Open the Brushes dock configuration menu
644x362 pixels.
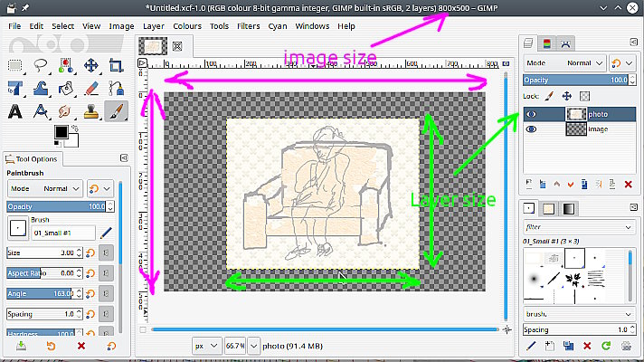(634, 207)
